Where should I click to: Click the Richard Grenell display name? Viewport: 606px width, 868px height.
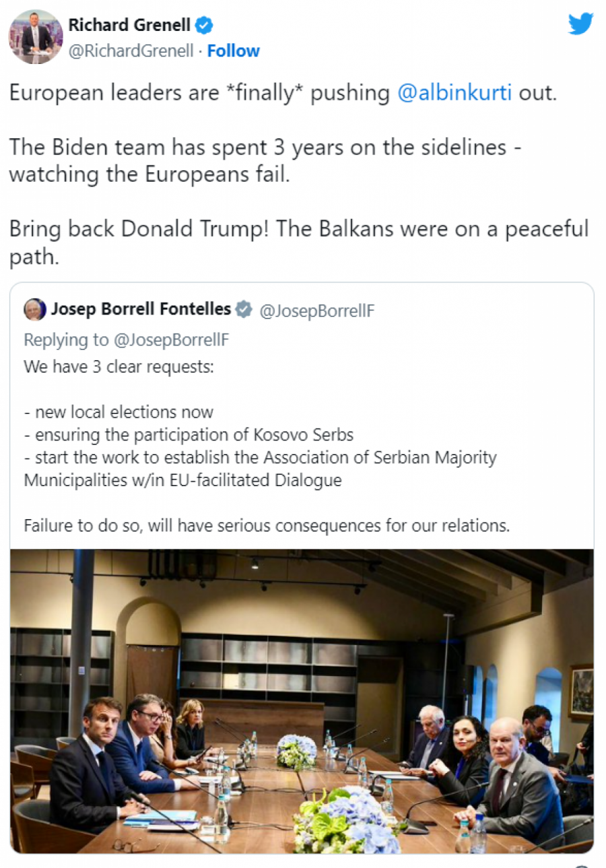coord(129,26)
